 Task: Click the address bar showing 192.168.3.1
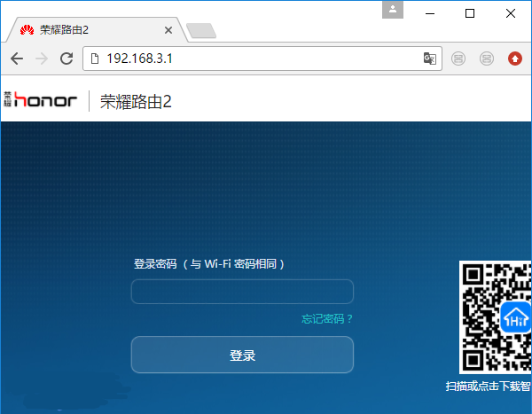click(x=257, y=59)
